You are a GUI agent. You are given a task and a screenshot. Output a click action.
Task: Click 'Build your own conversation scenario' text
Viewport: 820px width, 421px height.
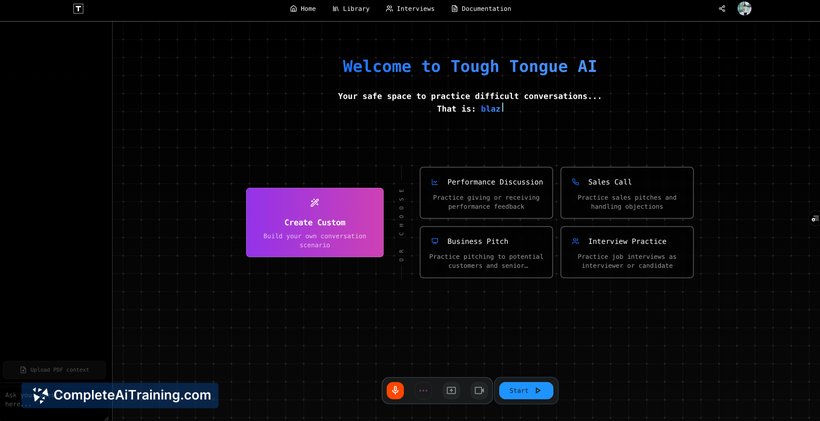315,240
